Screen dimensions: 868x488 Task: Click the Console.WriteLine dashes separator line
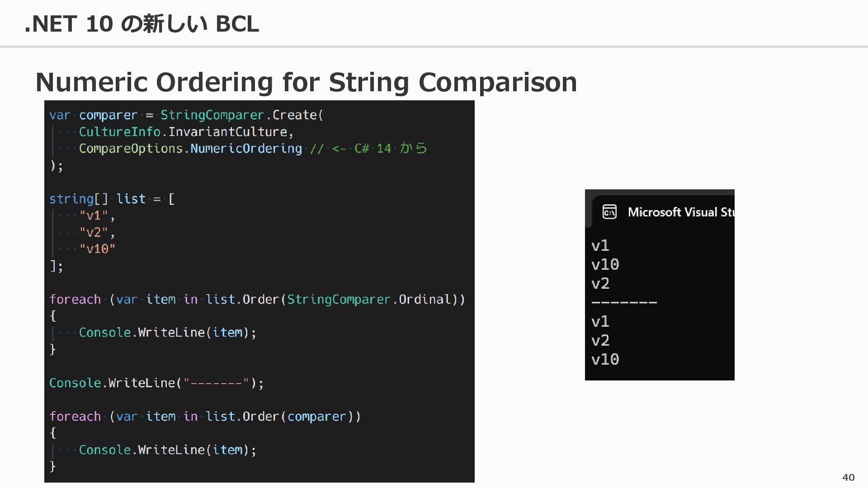click(156, 383)
